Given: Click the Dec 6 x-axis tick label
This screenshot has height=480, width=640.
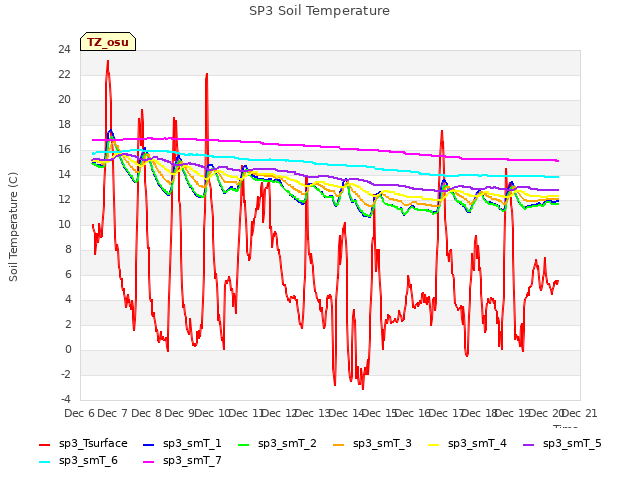Looking at the screenshot, I should 79,413.
